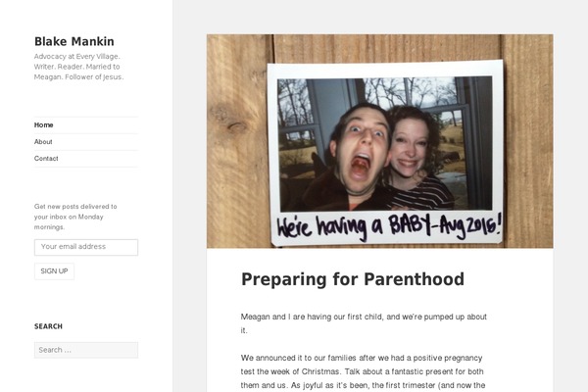This screenshot has height=392, width=588.
Task: Focus the 'Your email address' field
Action: coord(86,247)
